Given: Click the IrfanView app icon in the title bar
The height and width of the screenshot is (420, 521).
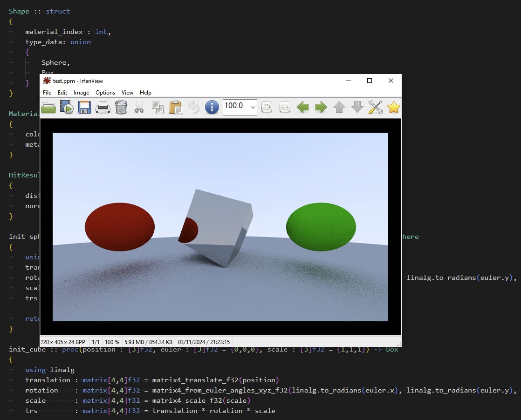Looking at the screenshot, I should pos(47,81).
